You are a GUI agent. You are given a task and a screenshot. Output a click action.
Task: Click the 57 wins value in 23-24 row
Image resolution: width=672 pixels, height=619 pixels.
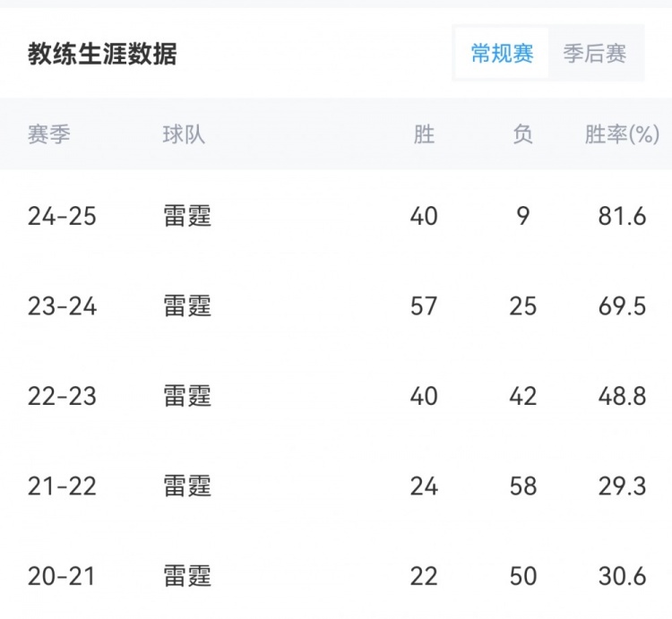coord(424,306)
